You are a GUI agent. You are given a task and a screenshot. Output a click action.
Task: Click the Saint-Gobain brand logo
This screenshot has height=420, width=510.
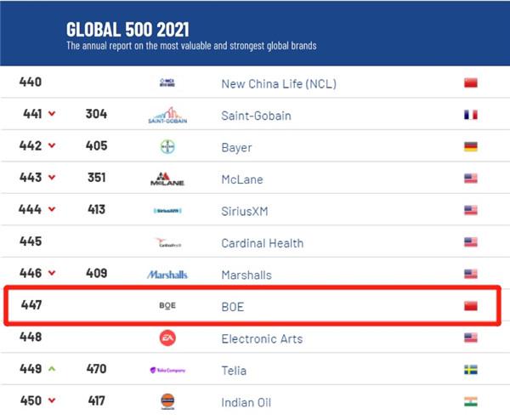tap(167, 116)
